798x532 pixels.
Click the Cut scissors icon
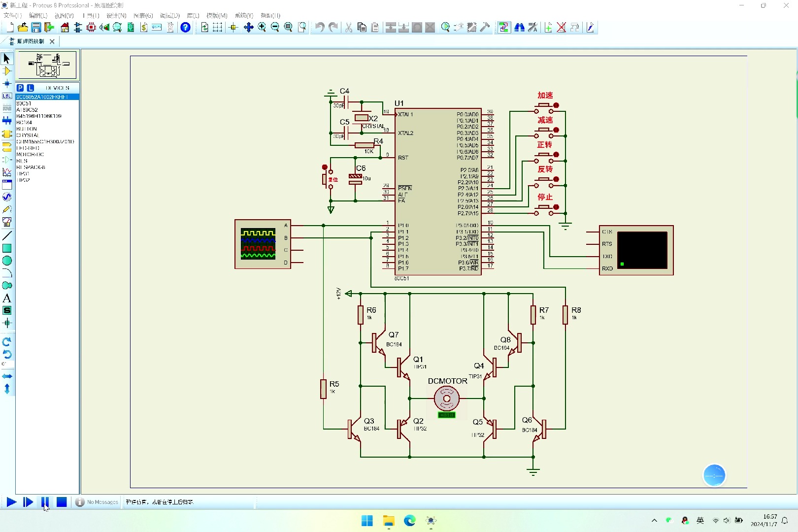(x=349, y=28)
